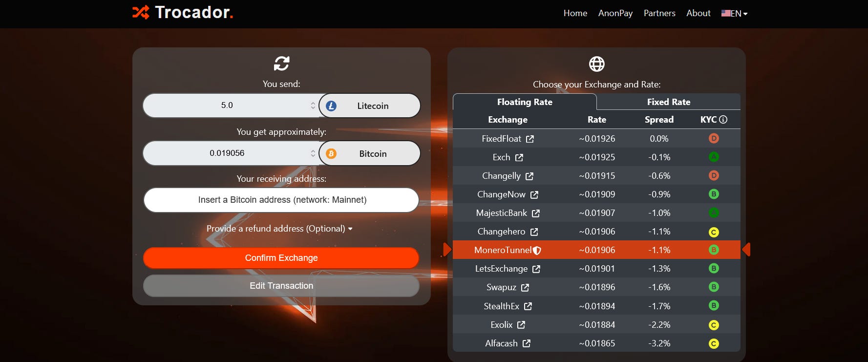Click the Exchange column header
The height and width of the screenshot is (362, 868).
click(x=508, y=120)
